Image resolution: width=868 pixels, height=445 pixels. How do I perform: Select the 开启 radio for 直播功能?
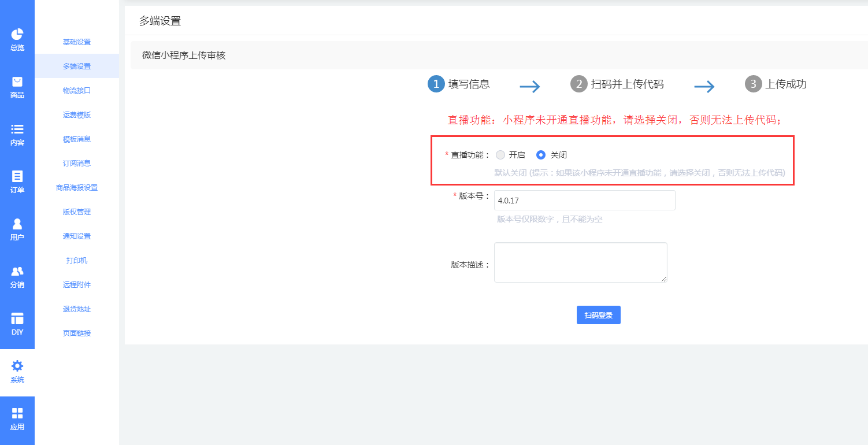tap(500, 155)
